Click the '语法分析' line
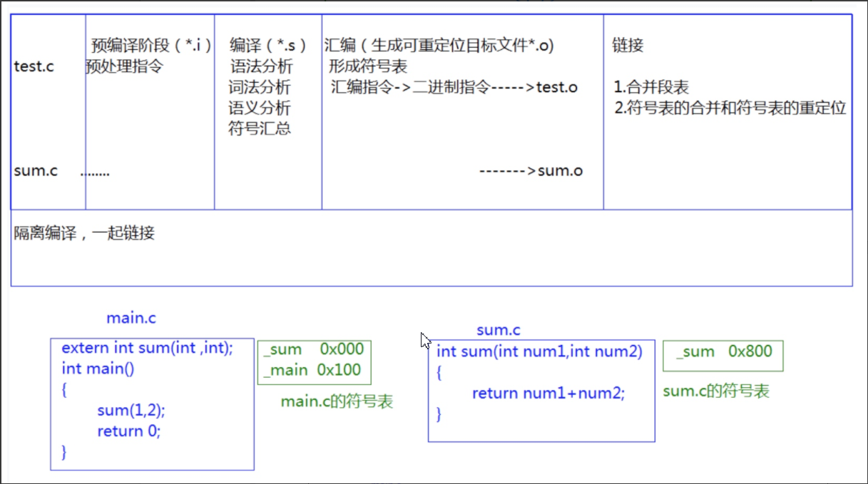 tap(261, 66)
